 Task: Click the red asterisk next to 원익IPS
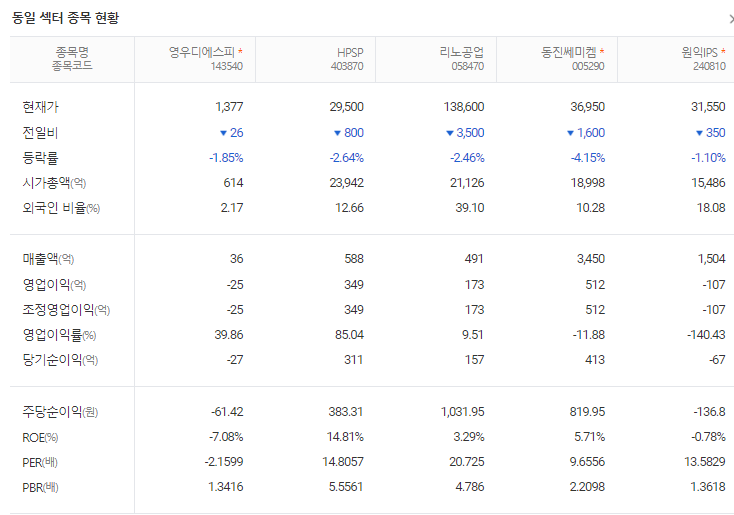pyautogui.click(x=723, y=51)
